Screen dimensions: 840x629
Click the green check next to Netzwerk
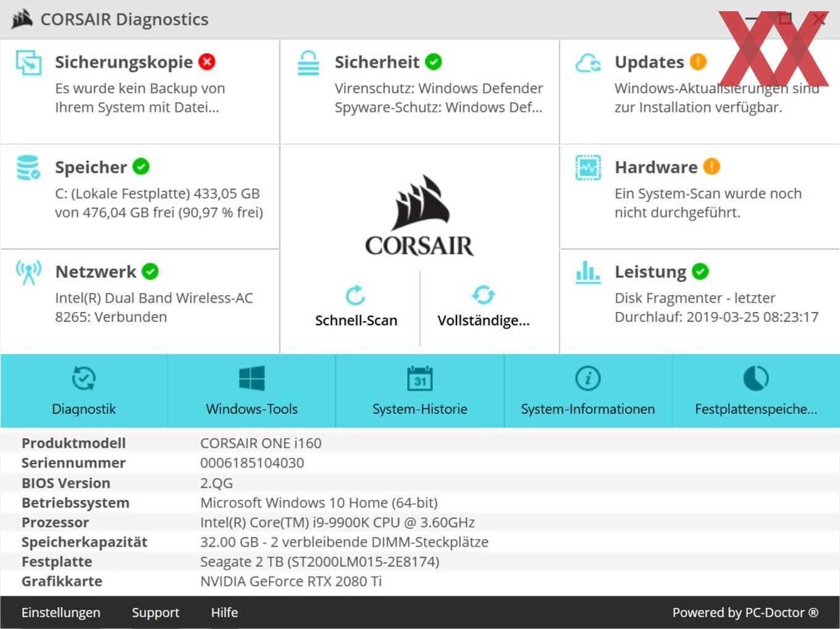tap(150, 271)
